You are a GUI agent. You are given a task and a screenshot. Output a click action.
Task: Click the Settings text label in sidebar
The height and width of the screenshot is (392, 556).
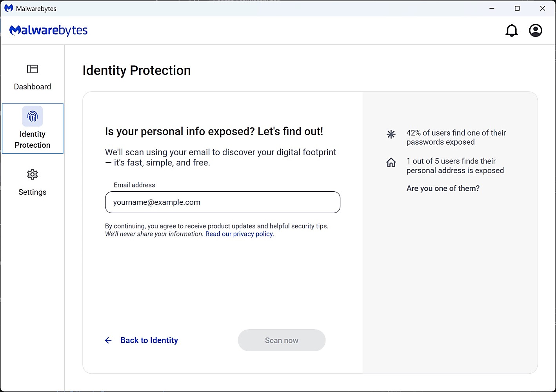click(x=33, y=192)
